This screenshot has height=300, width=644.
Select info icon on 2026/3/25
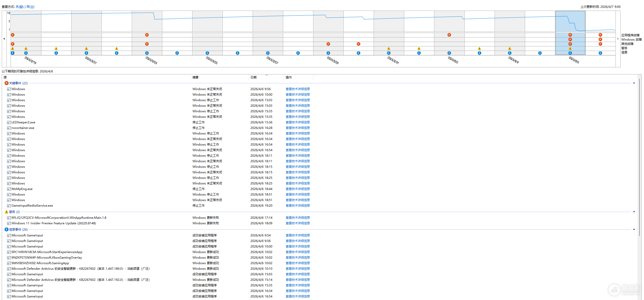pyautogui.click(x=207, y=53)
